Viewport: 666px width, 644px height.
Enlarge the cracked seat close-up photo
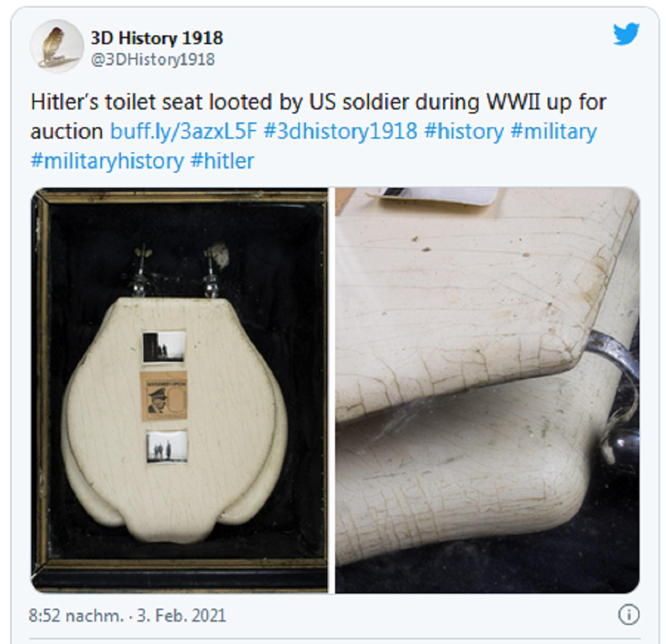pyautogui.click(x=487, y=390)
